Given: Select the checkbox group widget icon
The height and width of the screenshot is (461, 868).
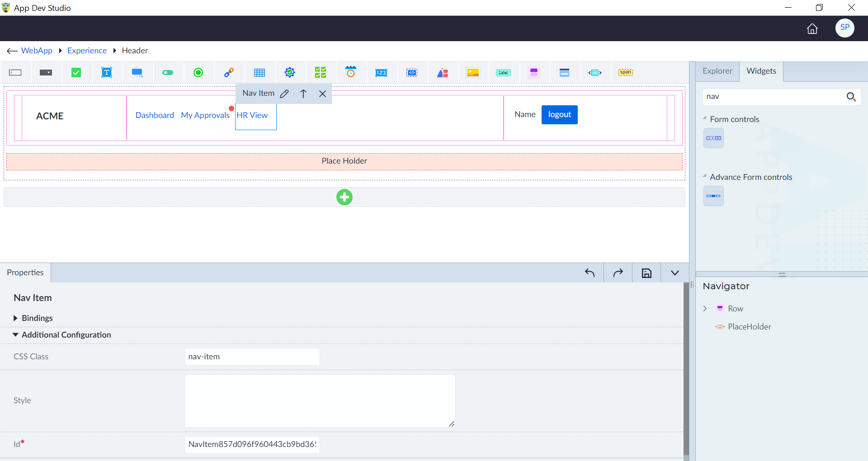Looking at the screenshot, I should click(321, 73).
